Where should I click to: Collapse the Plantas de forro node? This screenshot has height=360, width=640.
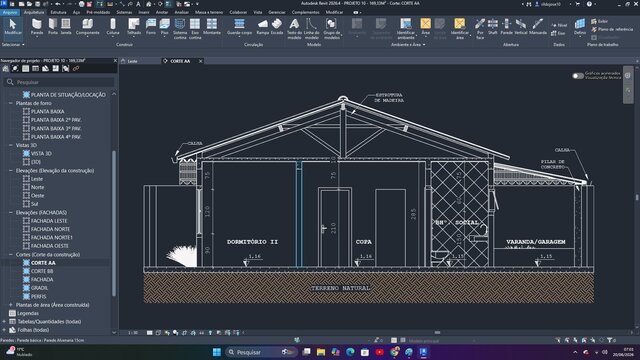(x=11, y=103)
